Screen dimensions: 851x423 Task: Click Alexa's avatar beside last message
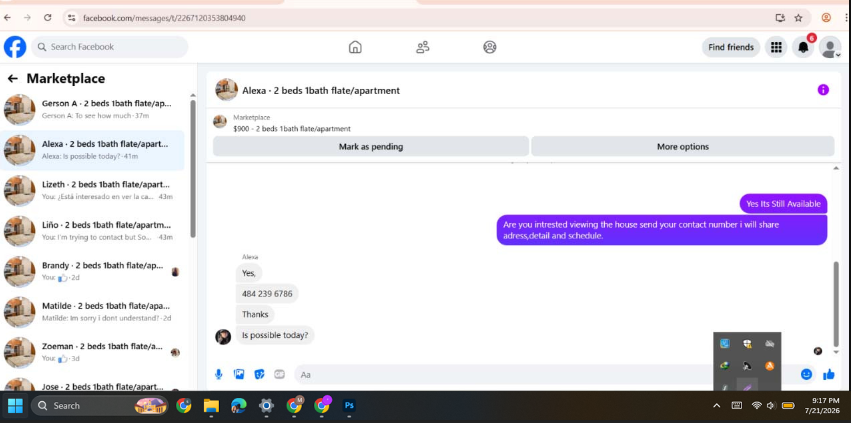point(223,337)
